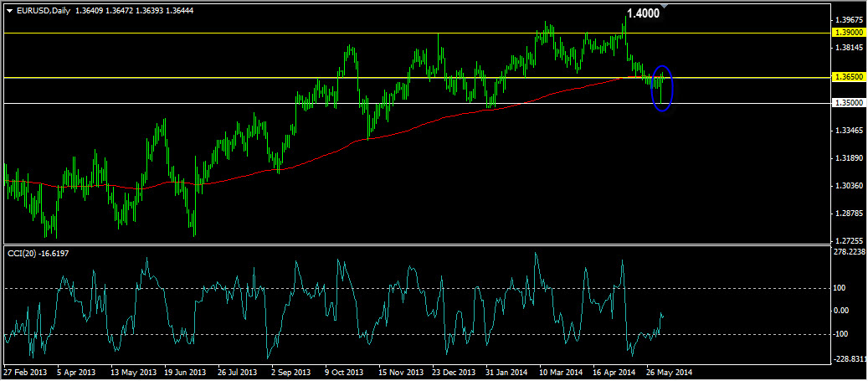Click the 1.31890 price axis label

(x=850, y=158)
